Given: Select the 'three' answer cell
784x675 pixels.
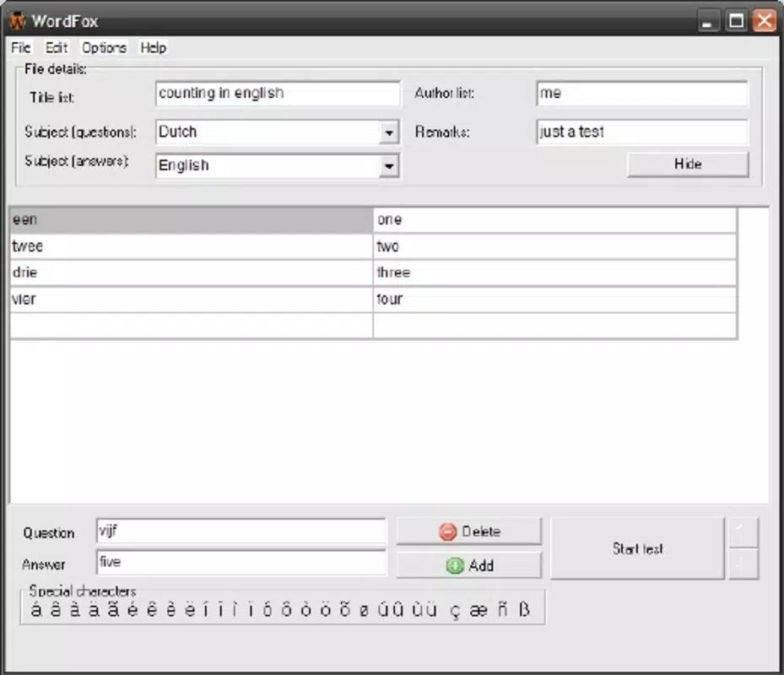Looking at the screenshot, I should (x=555, y=273).
